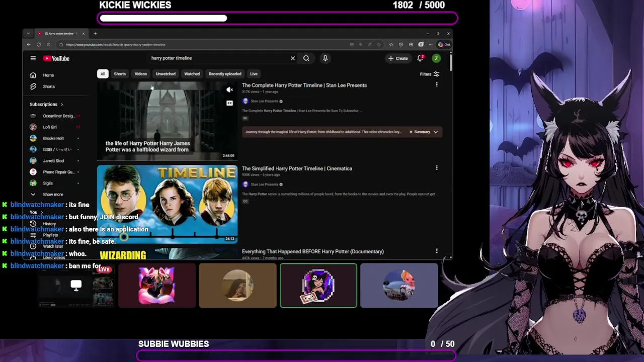The image size is (644, 362).
Task: Open the Brooks Holt channel avatar
Action: (x=33, y=138)
